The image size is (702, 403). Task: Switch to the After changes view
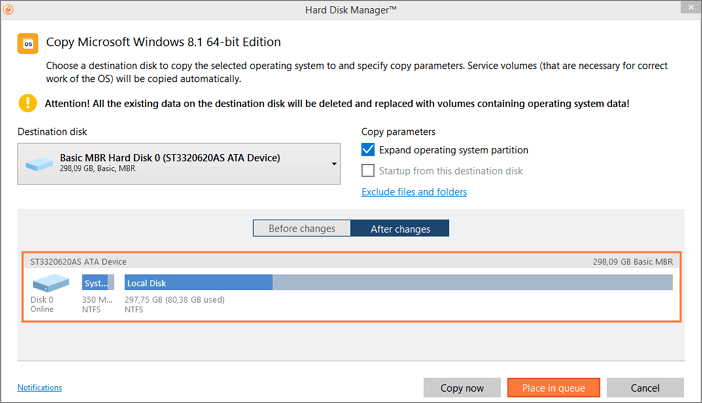(400, 229)
